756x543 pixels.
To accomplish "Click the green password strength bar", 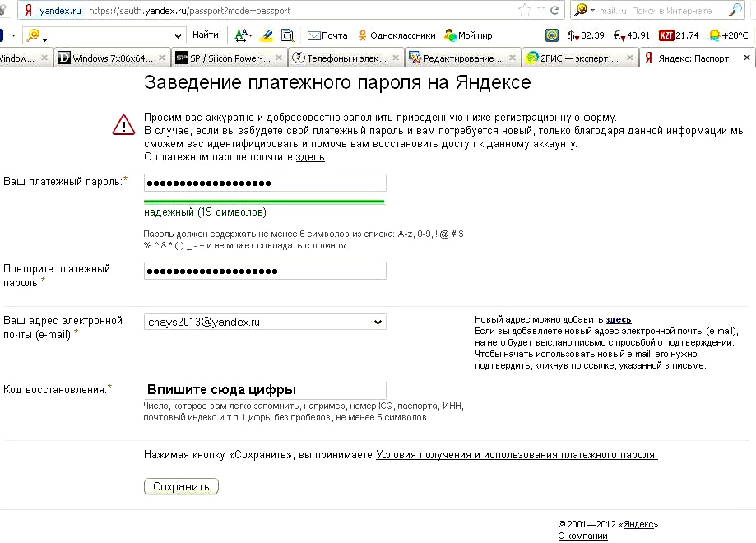I will pyautogui.click(x=264, y=202).
